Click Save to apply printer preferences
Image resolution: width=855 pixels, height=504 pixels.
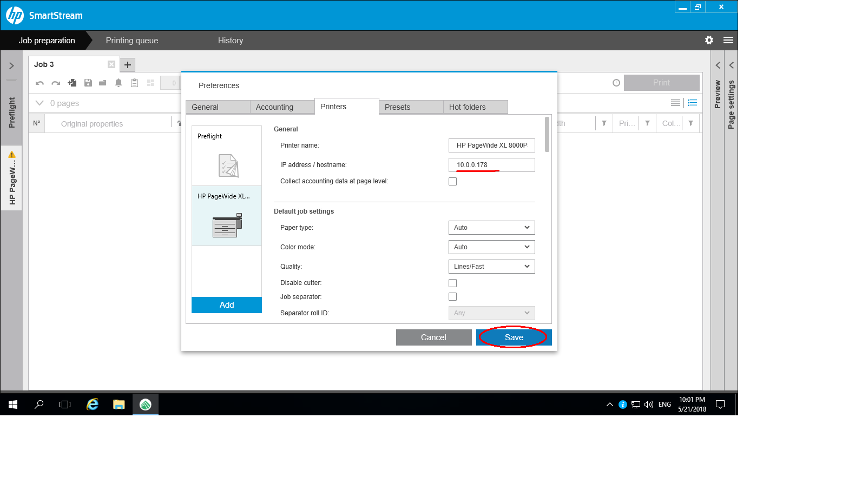click(514, 337)
